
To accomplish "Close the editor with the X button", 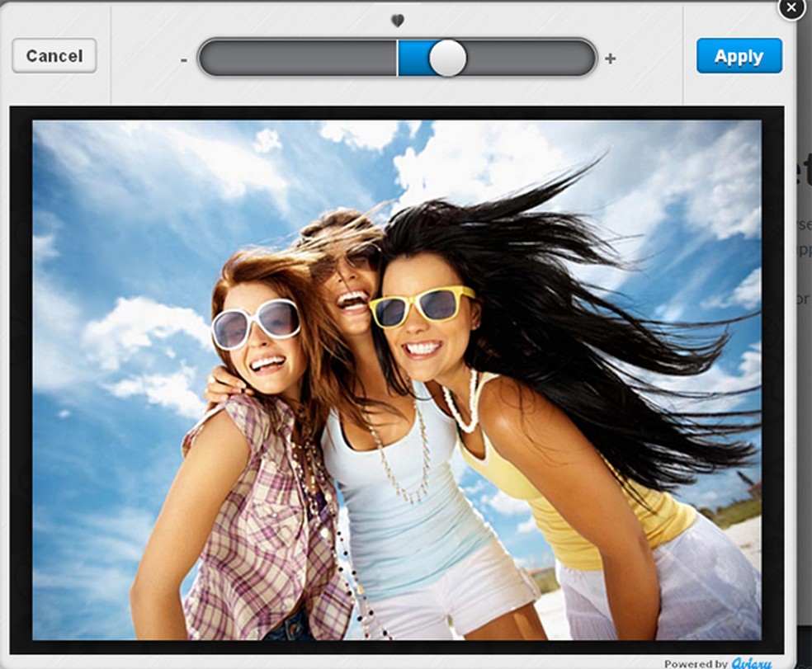I will point(792,7).
